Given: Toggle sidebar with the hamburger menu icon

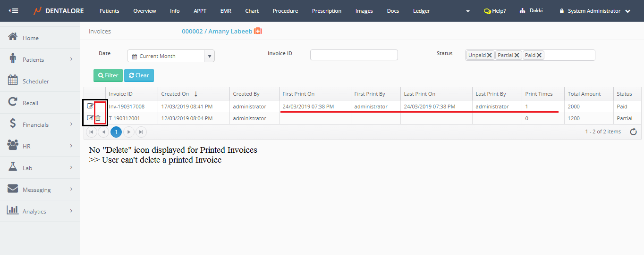Looking at the screenshot, I should coord(14,11).
